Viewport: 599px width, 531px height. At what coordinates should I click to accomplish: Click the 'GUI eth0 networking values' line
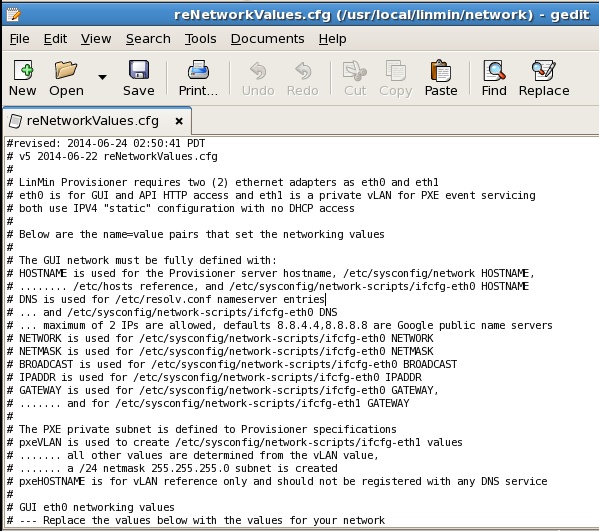click(x=91, y=507)
